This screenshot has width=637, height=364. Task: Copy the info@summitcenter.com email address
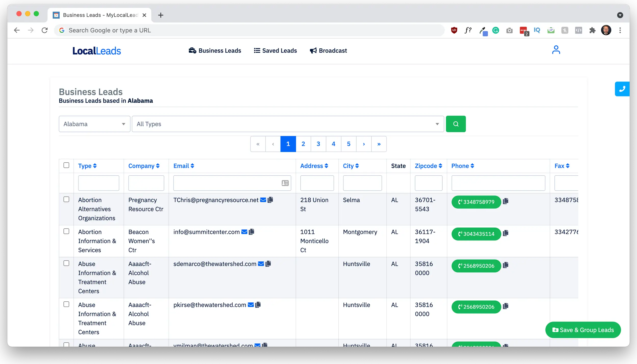[251, 232]
